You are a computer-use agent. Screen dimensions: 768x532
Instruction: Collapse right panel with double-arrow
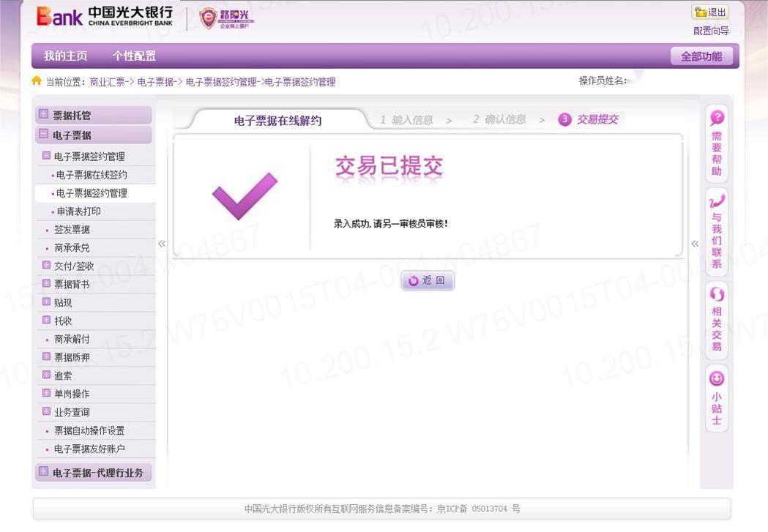[695, 244]
